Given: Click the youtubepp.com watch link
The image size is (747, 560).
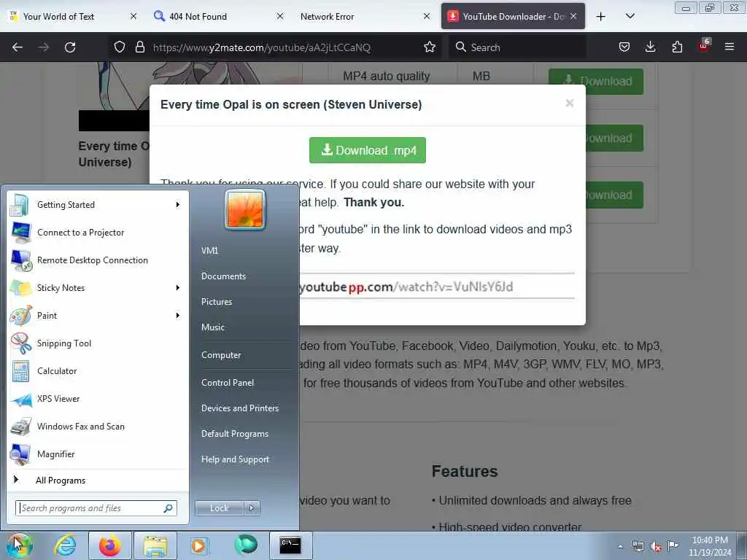Looking at the screenshot, I should pyautogui.click(x=406, y=287).
